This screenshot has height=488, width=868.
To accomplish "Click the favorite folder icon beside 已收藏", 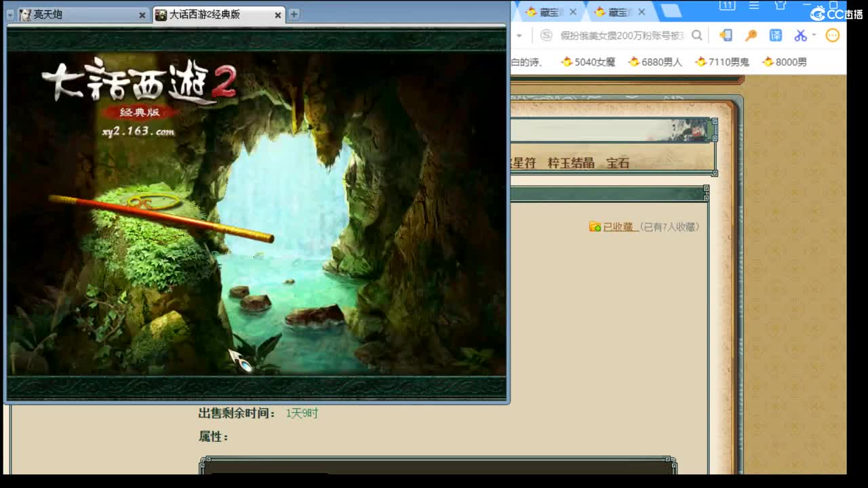I will (x=595, y=227).
